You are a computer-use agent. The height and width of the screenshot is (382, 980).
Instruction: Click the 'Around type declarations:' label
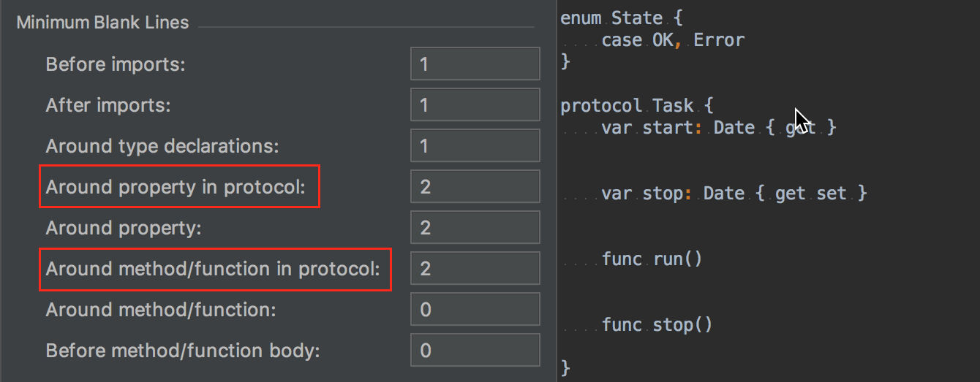click(162, 147)
